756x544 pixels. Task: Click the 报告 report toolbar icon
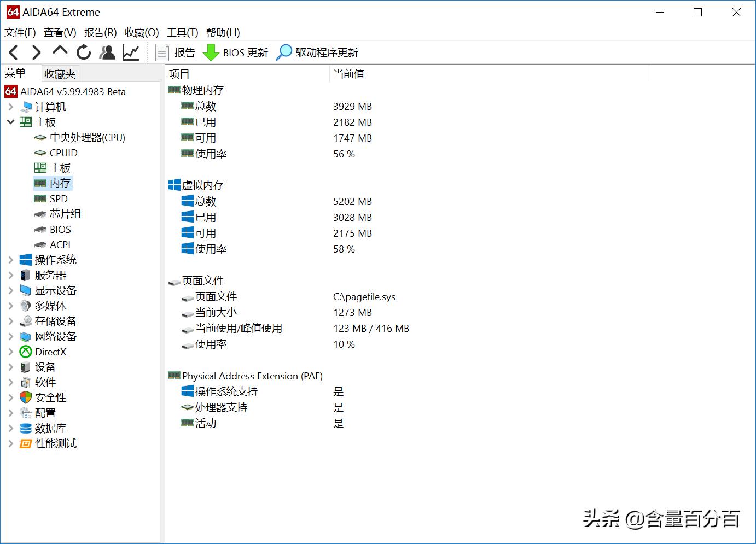(x=162, y=52)
